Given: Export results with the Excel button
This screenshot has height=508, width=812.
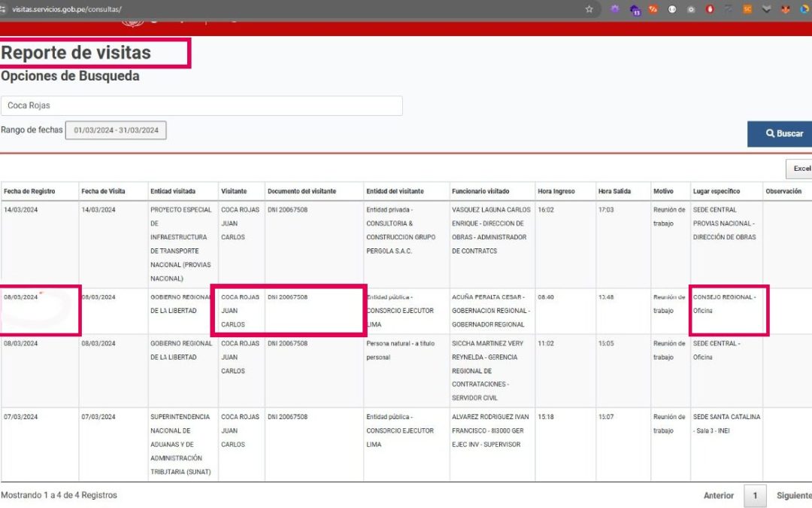Looking at the screenshot, I should tap(799, 169).
